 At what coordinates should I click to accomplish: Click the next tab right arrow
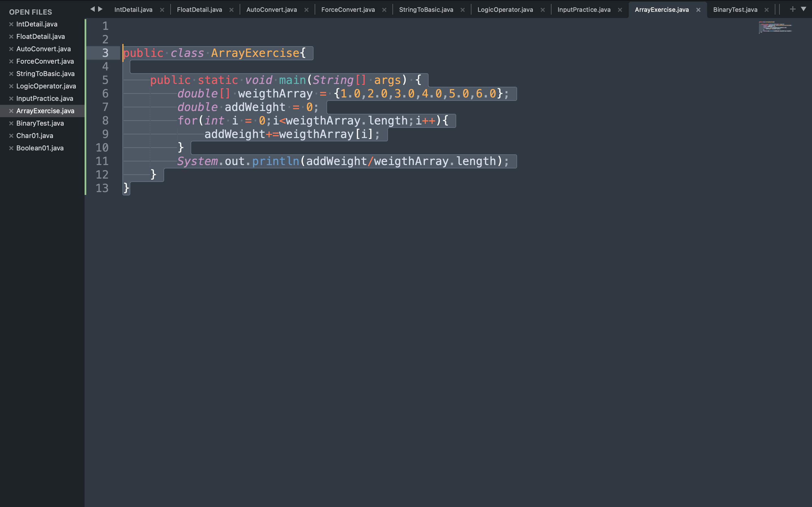tap(100, 9)
